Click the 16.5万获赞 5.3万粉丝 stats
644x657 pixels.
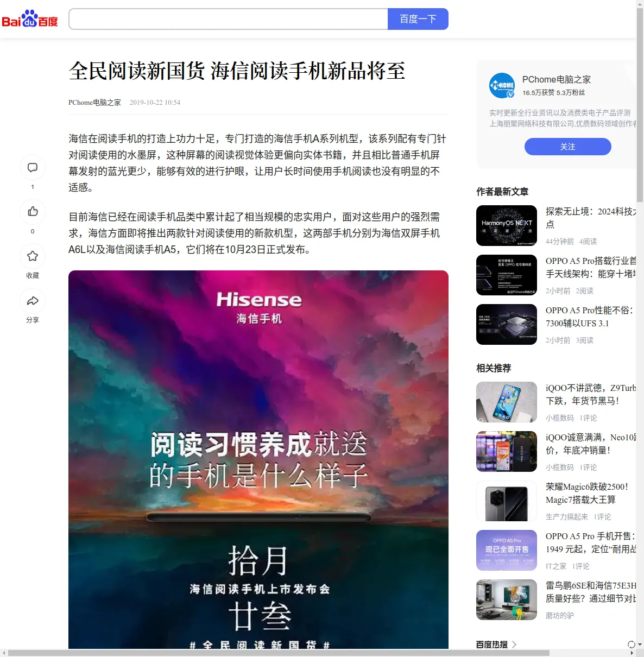pos(554,93)
